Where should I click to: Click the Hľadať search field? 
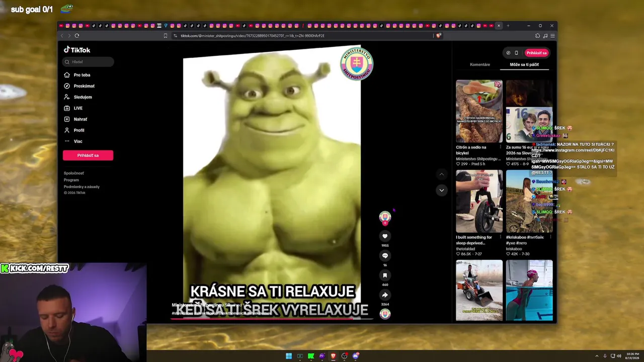point(88,62)
